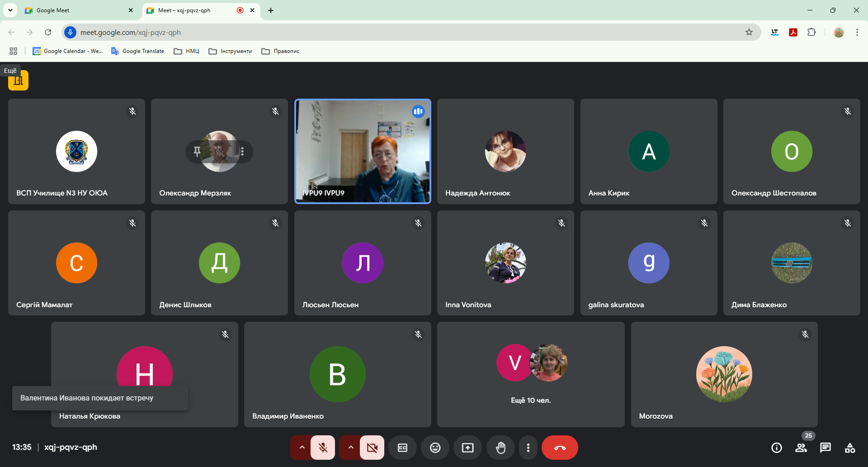Toggle the microphone mute button
This screenshot has height=467, width=868.
point(323,448)
